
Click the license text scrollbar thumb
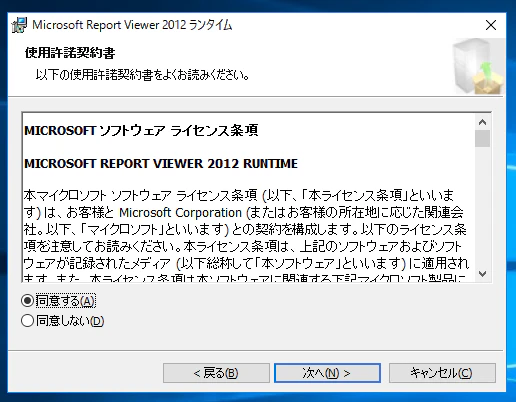click(x=482, y=138)
